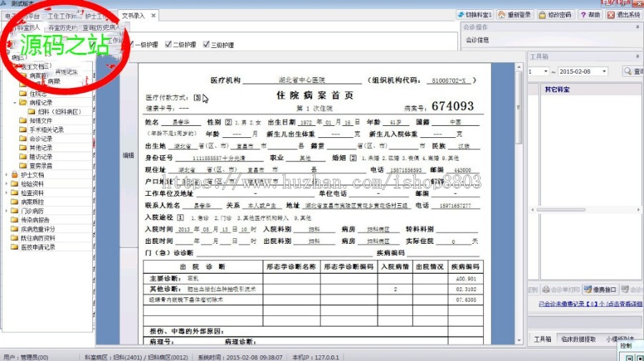Screen dimensions: 644x361
Task: Switch to the 临床数据提取 tab
Action: click(x=578, y=339)
